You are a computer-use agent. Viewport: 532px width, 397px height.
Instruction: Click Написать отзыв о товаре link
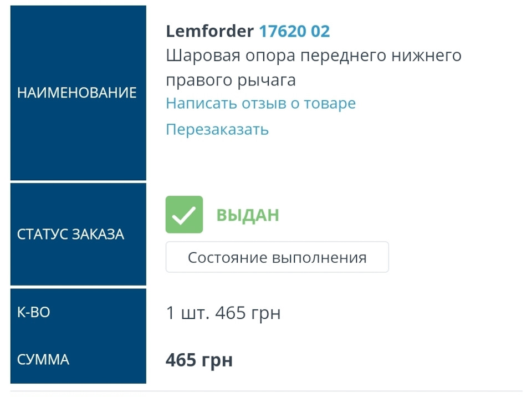point(260,103)
